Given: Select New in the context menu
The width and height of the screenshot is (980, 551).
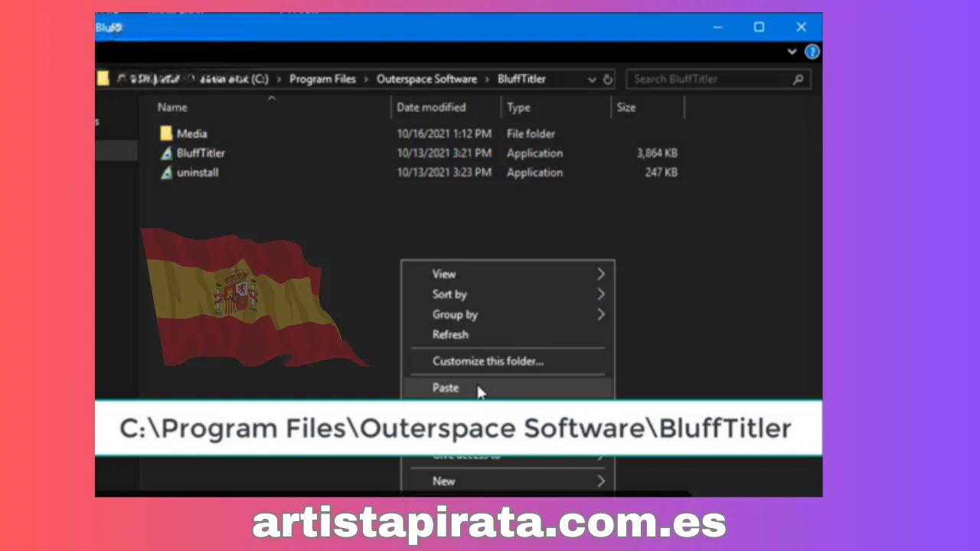Looking at the screenshot, I should 443,481.
